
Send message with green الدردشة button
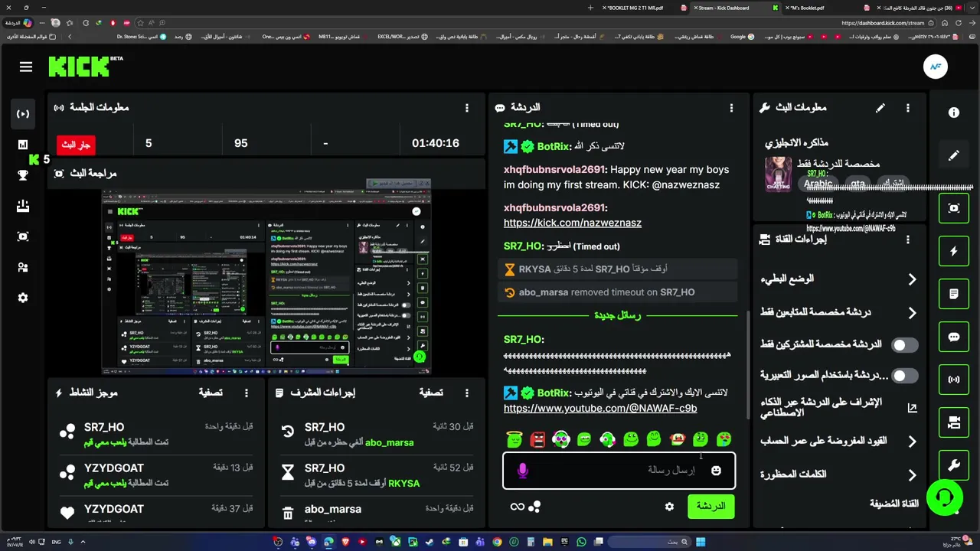710,507
